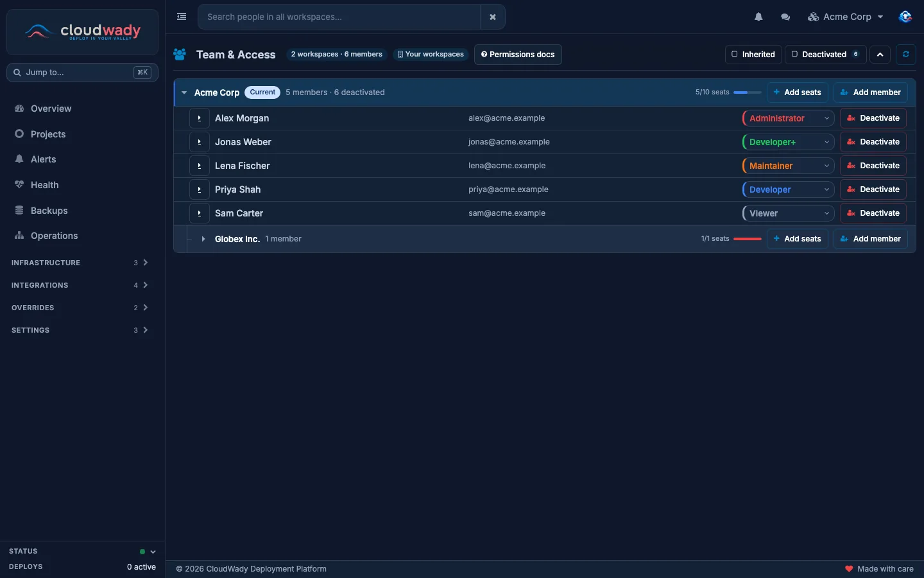Click the Acme Corp seats usage bar
Viewport: 924px width, 578px height.
click(748, 92)
